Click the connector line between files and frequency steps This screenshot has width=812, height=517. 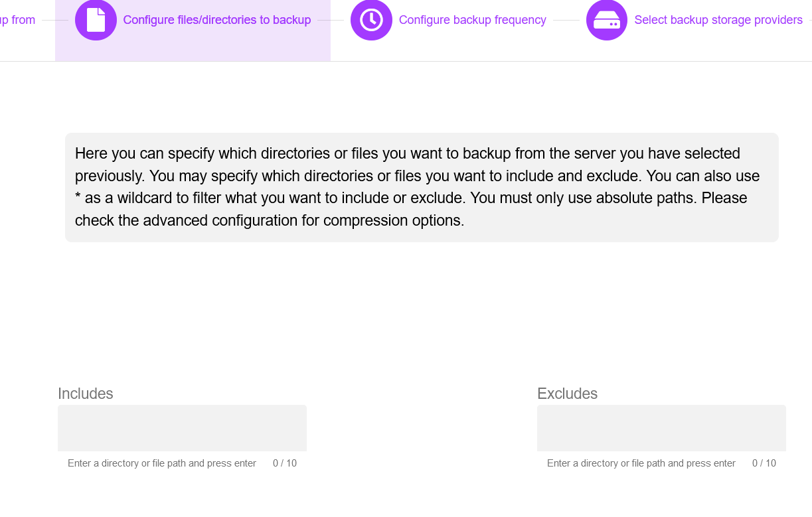(x=331, y=21)
